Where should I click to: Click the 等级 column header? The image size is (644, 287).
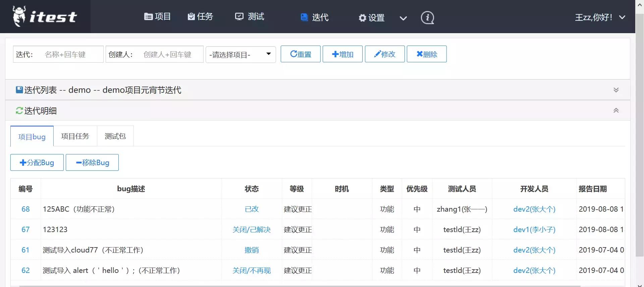[297, 189]
